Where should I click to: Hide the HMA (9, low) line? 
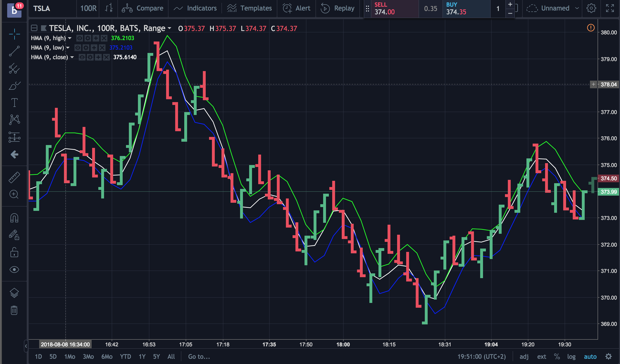coord(78,48)
